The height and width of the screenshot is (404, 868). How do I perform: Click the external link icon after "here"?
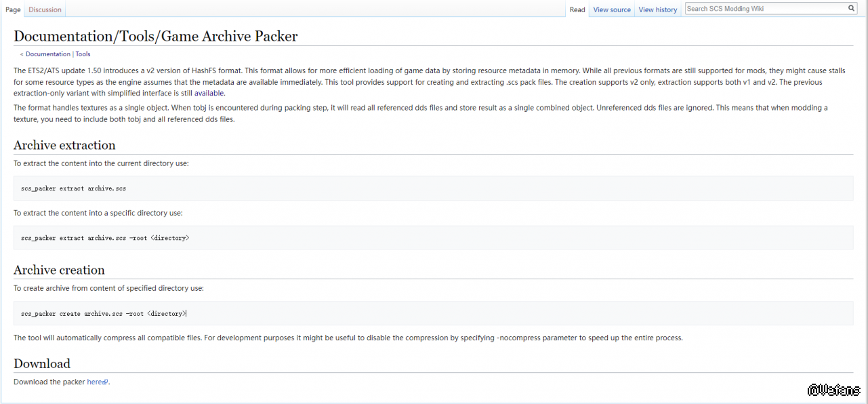pos(106,382)
